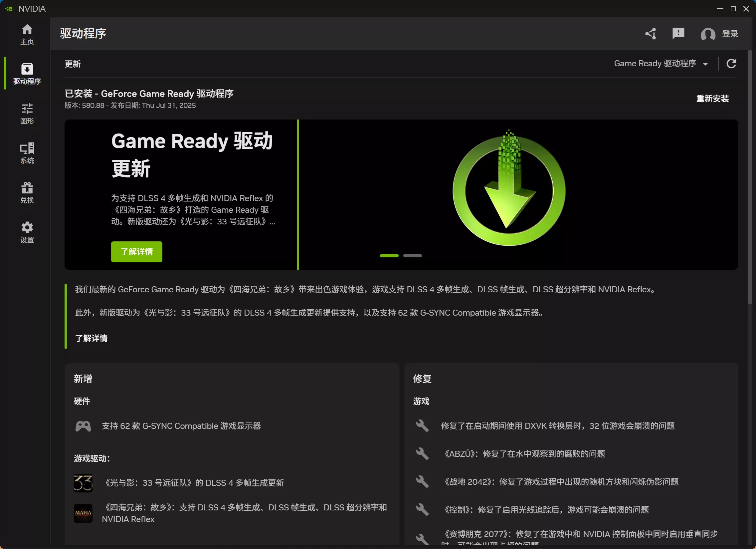Click the 驱动程序 page title
756x549 pixels.
(83, 33)
